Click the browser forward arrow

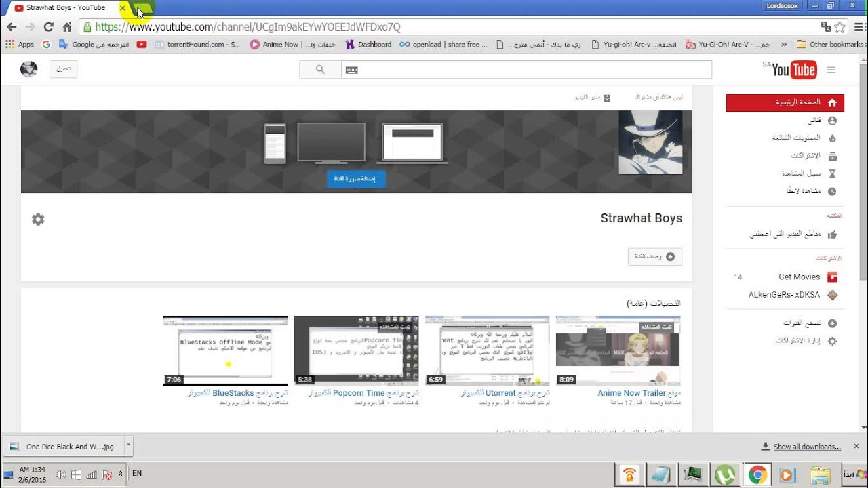(x=30, y=27)
